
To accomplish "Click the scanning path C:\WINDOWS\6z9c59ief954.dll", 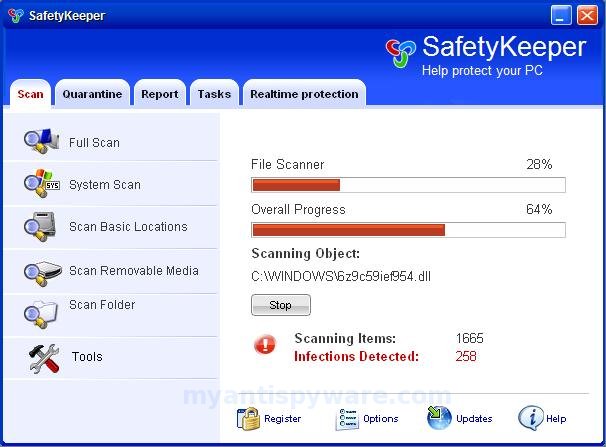I will [x=341, y=276].
